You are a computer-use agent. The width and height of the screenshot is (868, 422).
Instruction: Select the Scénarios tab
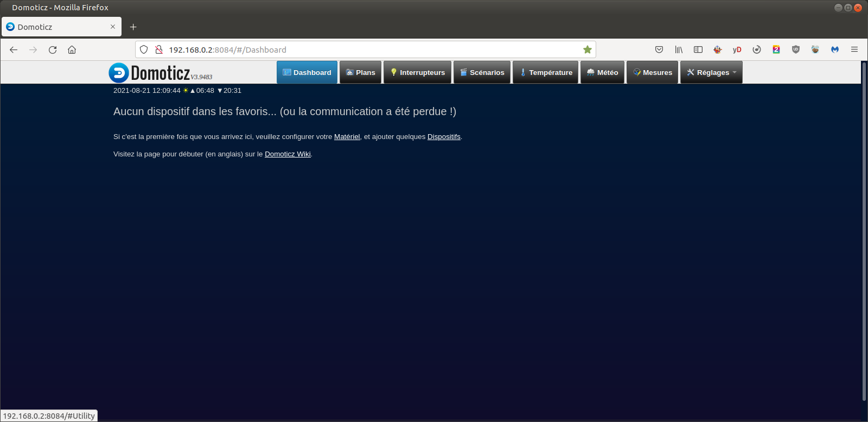[482, 72]
